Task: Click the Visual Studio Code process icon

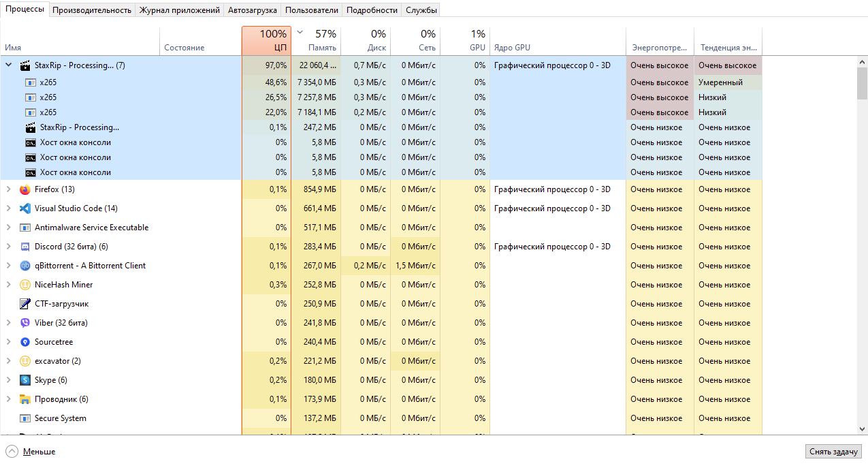Action: (25, 208)
